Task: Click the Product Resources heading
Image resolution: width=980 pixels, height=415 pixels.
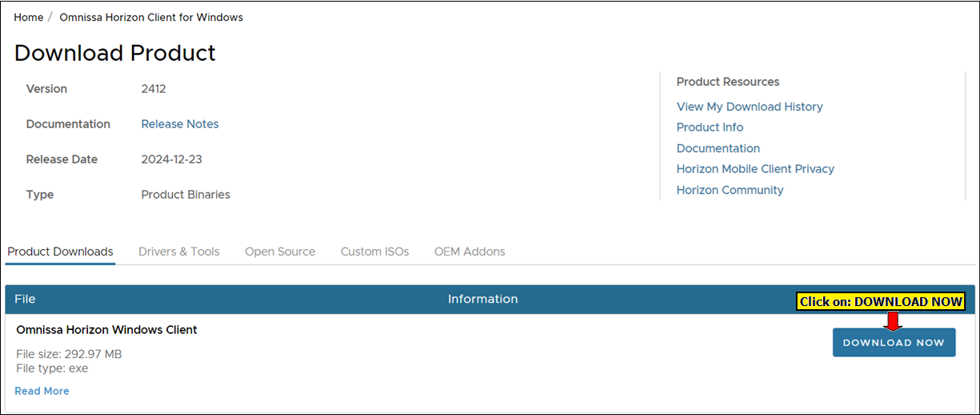Action: (728, 82)
